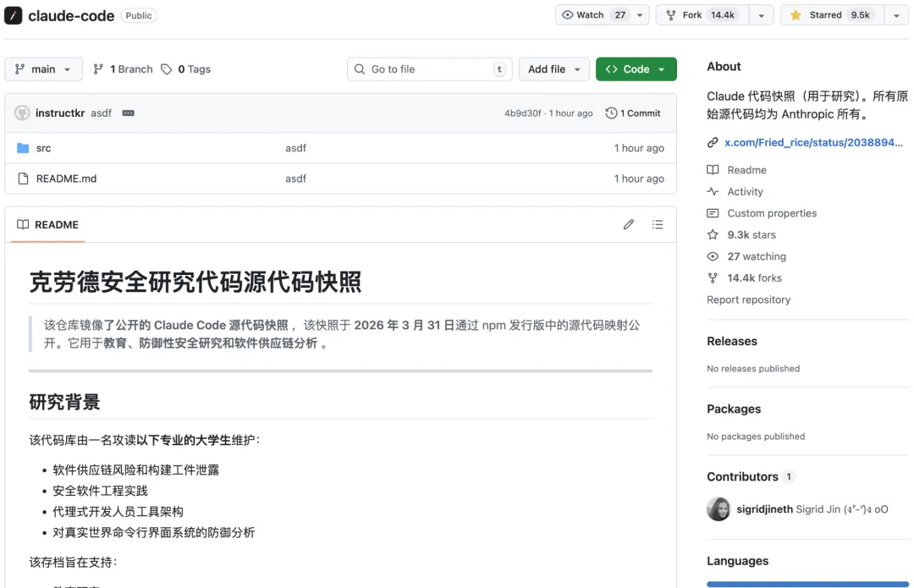This screenshot has width=914, height=588.
Task: Click the star icon beside 9.3k stars
Action: click(x=713, y=235)
